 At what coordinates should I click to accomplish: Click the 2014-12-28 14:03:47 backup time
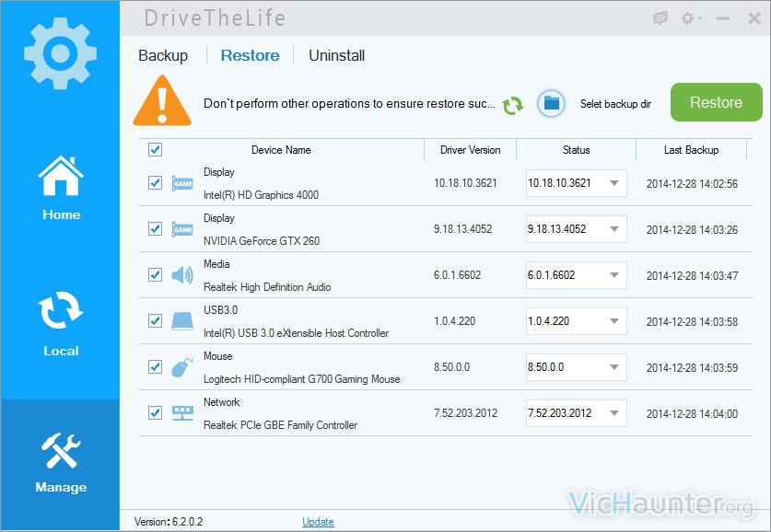click(692, 275)
